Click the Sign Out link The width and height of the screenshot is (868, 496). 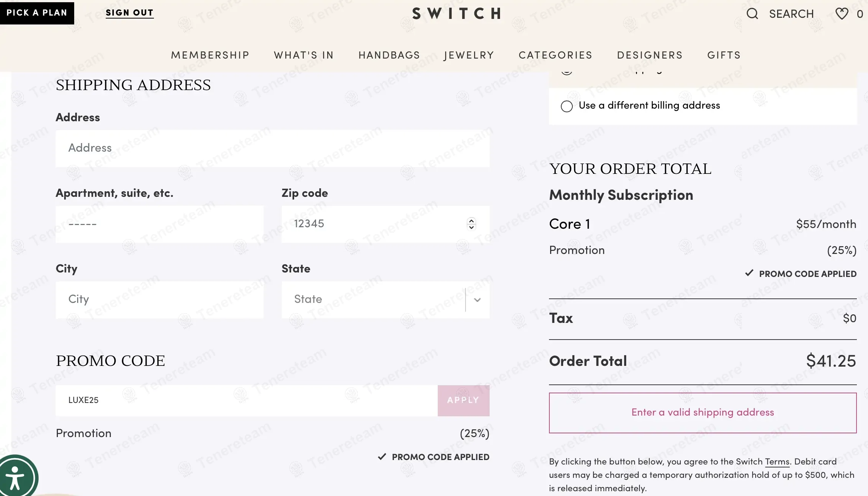(x=129, y=13)
